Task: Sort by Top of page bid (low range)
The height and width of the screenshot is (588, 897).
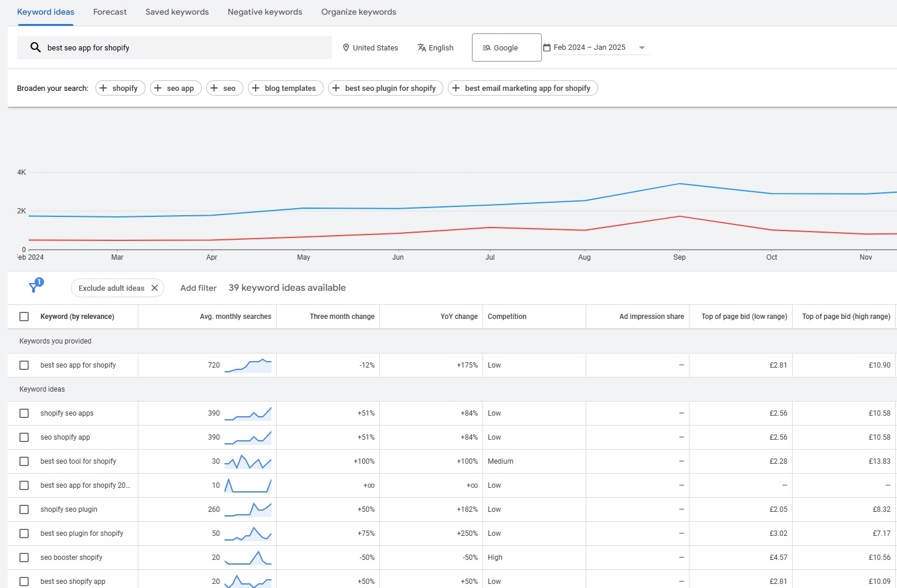Action: point(744,317)
